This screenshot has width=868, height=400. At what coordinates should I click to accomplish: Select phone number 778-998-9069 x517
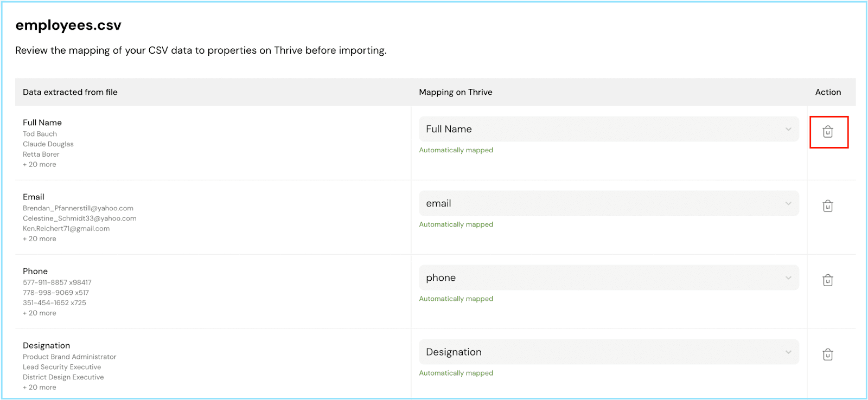(x=56, y=293)
